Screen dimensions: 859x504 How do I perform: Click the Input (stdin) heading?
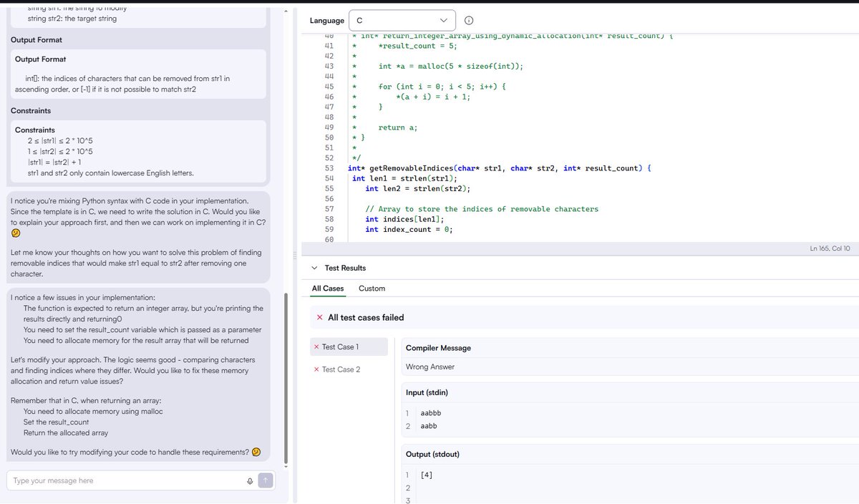coord(427,392)
